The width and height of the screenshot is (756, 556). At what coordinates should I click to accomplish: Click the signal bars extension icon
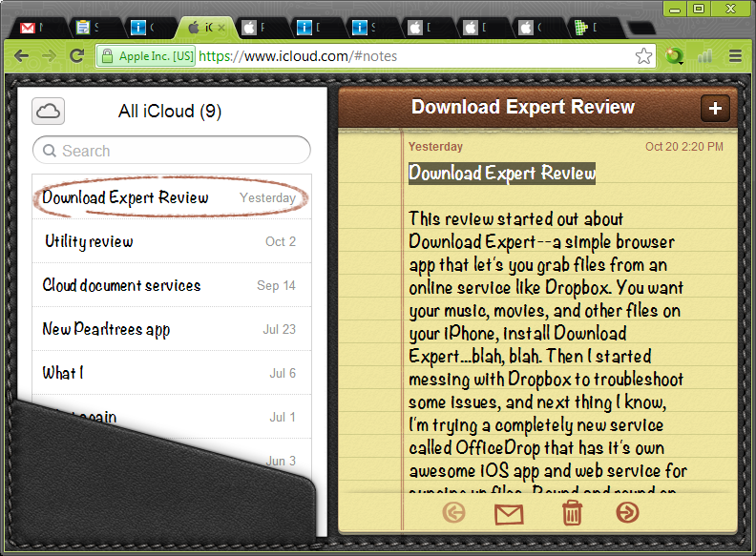tap(704, 56)
